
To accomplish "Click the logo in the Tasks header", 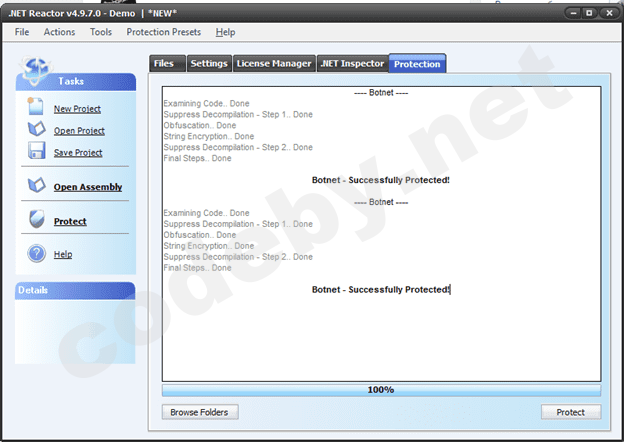I will [x=35, y=68].
